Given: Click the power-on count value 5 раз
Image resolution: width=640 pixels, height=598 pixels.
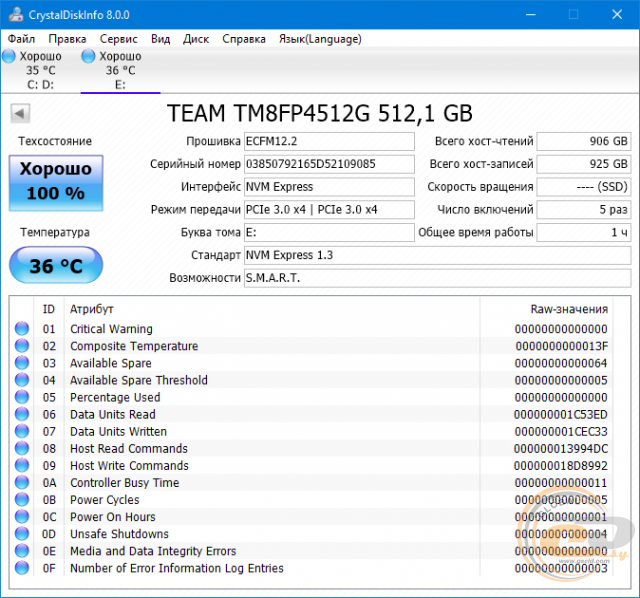Looking at the screenshot, I should pyautogui.click(x=584, y=210).
